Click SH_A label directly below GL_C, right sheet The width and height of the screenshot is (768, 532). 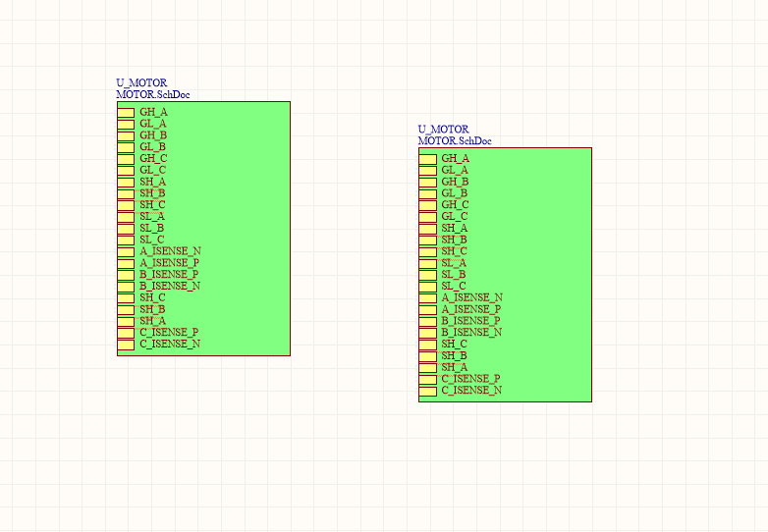[x=455, y=229]
